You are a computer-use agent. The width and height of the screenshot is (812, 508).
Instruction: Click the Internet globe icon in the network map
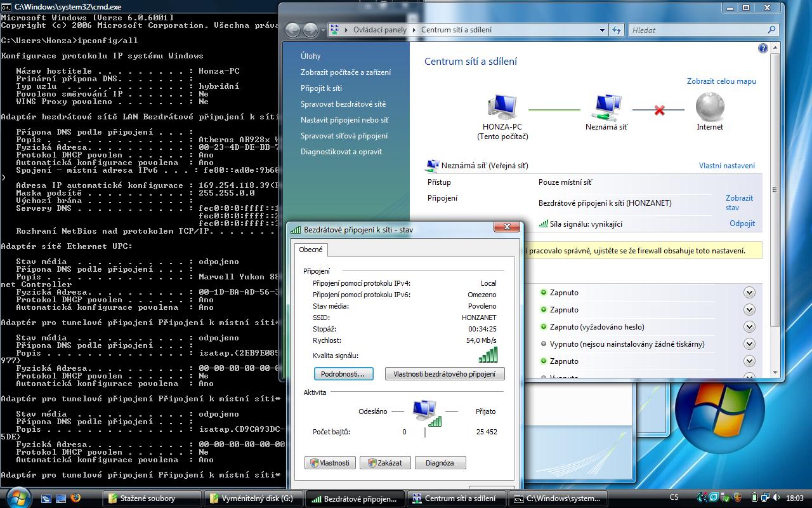(709, 107)
